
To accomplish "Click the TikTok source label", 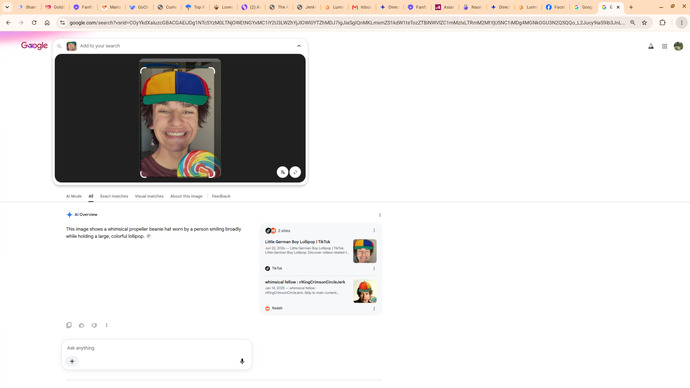I will pos(277,268).
